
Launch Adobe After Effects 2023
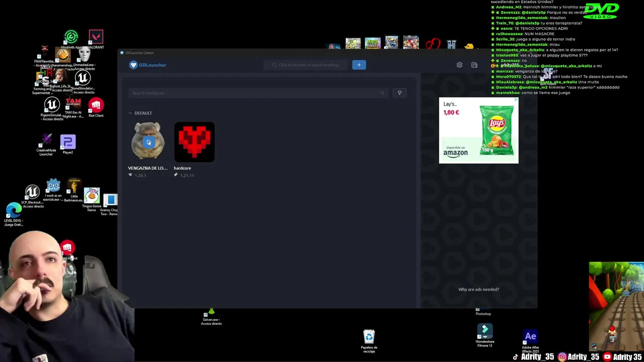[x=530, y=341]
